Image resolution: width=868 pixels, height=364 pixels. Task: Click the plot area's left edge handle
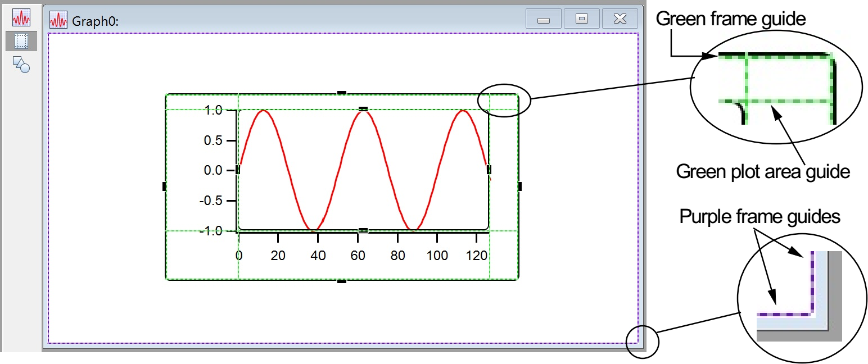tap(238, 169)
